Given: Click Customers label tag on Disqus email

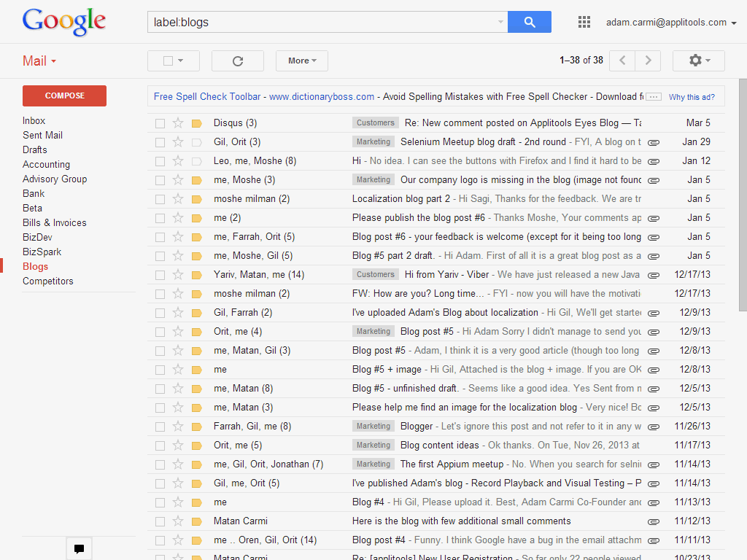Looking at the screenshot, I should click(376, 122).
